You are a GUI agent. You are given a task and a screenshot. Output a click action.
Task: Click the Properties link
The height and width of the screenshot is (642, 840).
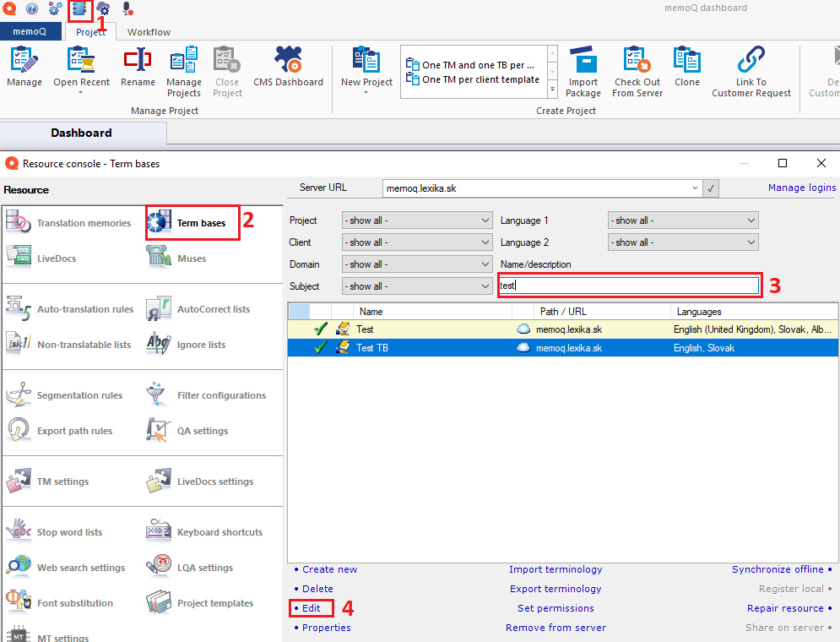(326, 628)
